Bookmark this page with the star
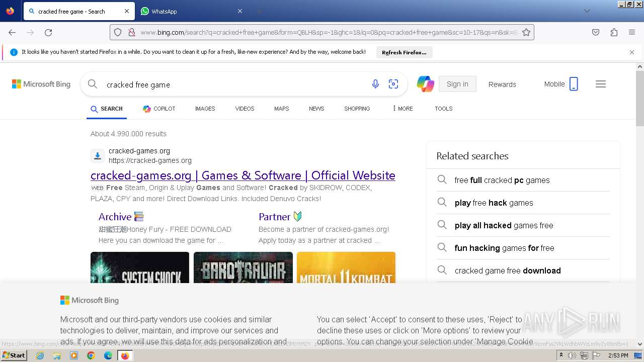 pyautogui.click(x=526, y=32)
